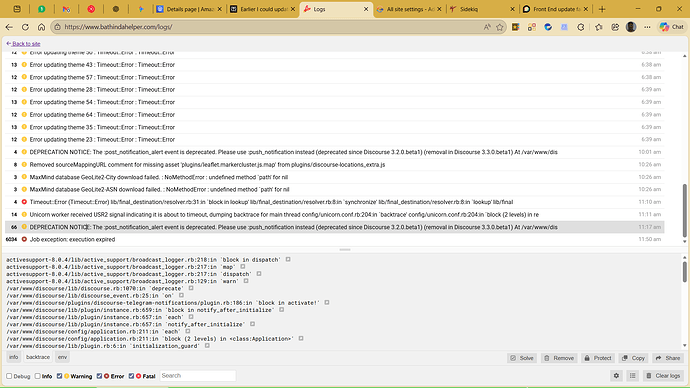Select the MaxMind GeoLite2-ASN download failed row

pyautogui.click(x=334, y=190)
